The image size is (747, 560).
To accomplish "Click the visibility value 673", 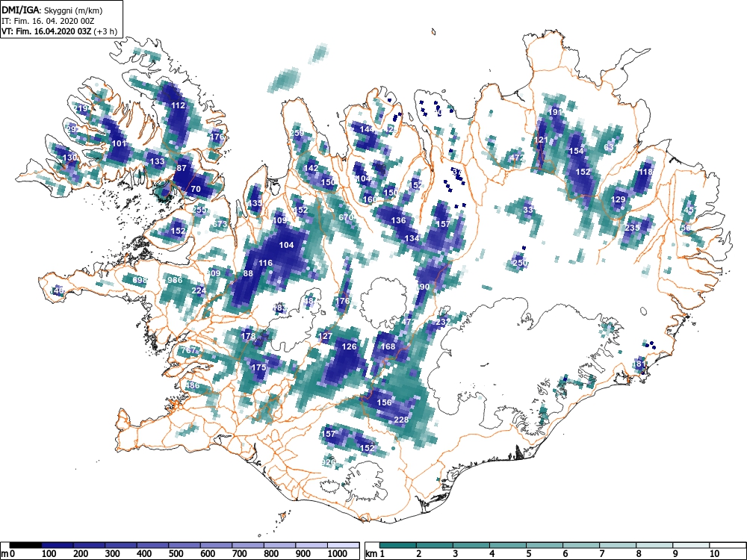I will 220,224.
